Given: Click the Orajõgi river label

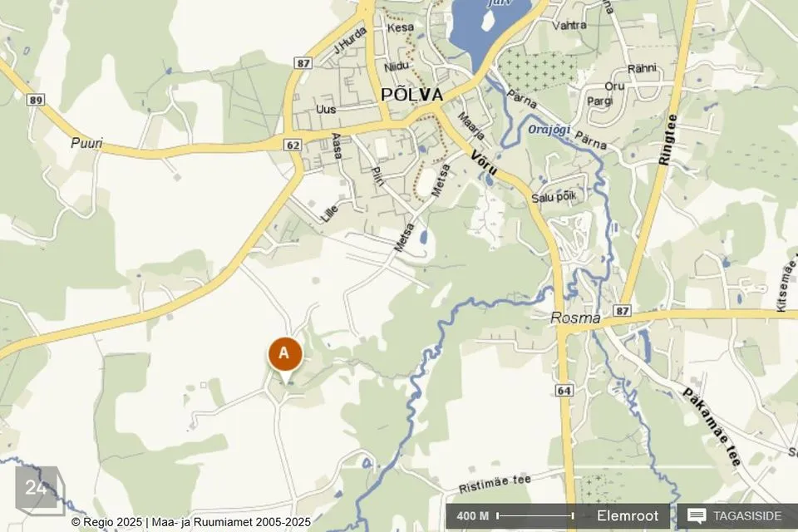Looking at the screenshot, I should (549, 130).
